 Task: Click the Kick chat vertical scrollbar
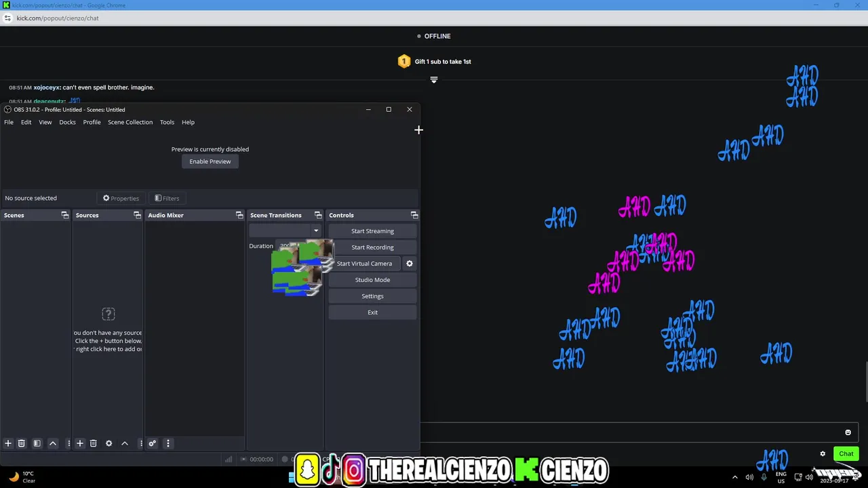pos(866,383)
